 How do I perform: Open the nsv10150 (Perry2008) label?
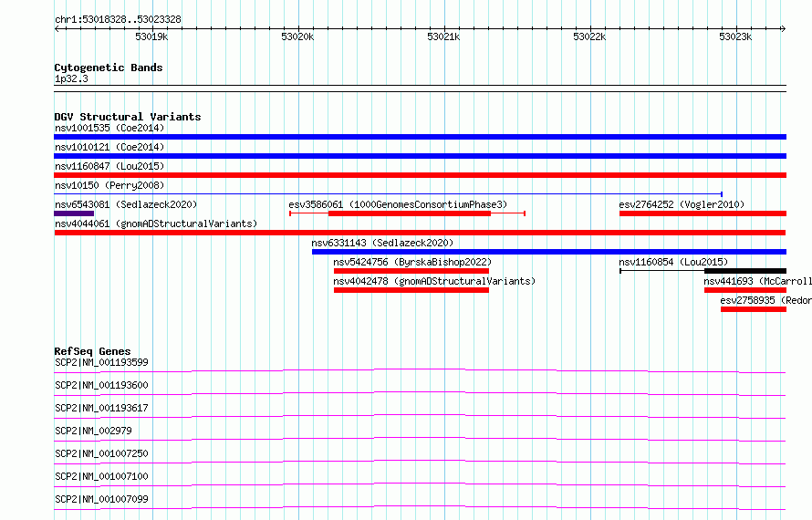(109, 185)
